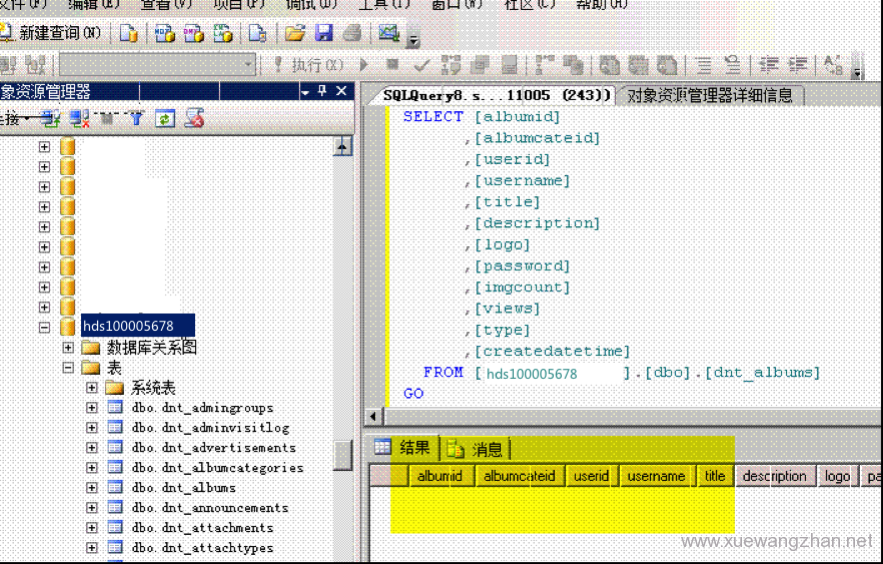Select the dbo.dnt_advertisements table
The width and height of the screenshot is (883, 564).
tap(213, 448)
